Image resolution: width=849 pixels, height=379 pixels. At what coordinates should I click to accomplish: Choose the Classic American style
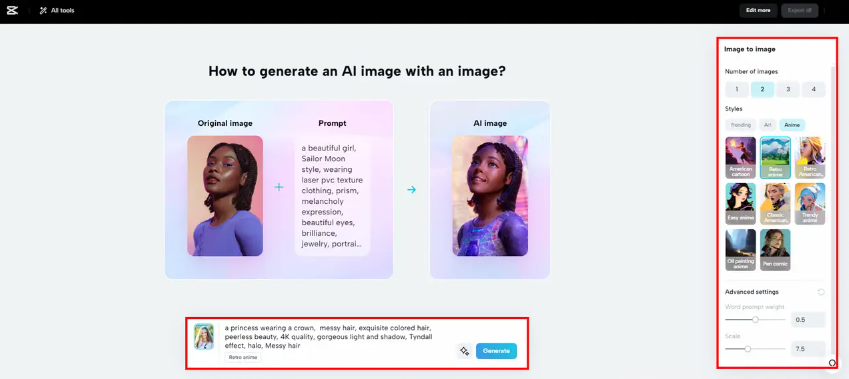coord(775,204)
